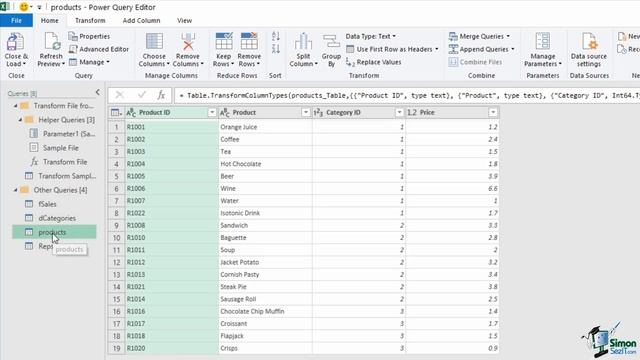
Task: Click the Manage Parameters icon
Action: click(542, 42)
